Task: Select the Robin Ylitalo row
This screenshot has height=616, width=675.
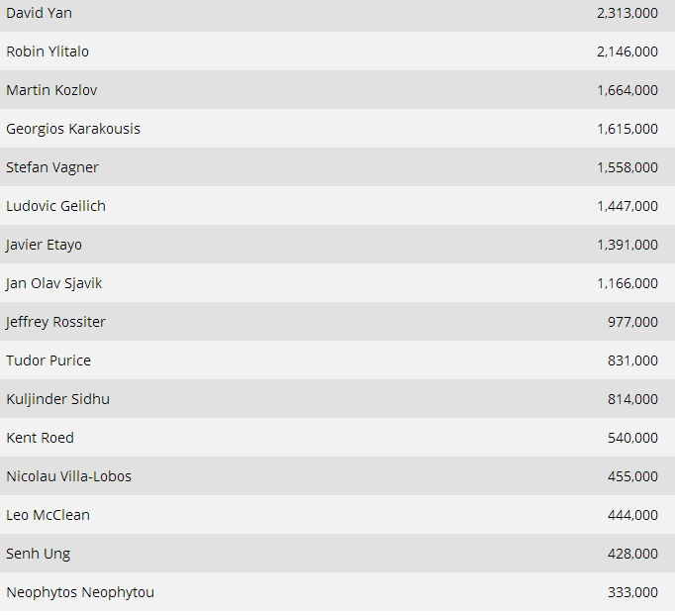Action: [x=48, y=51]
